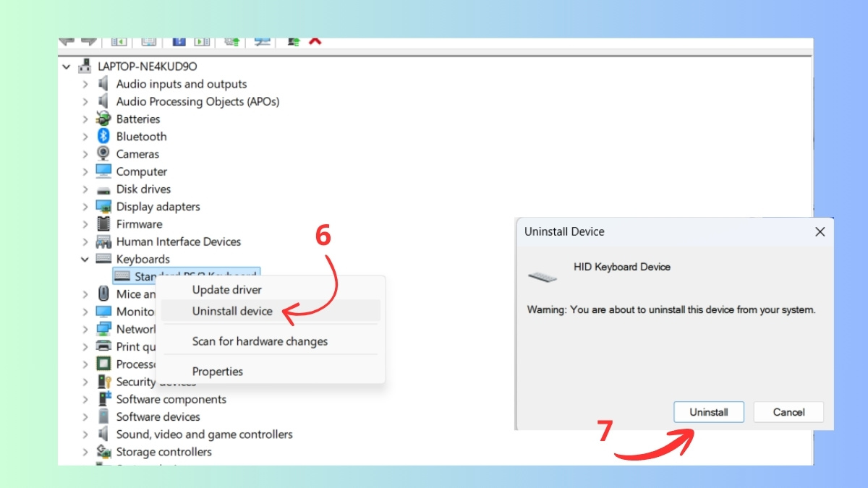Click the Processors category icon
This screenshot has height=488, width=868.
[103, 364]
